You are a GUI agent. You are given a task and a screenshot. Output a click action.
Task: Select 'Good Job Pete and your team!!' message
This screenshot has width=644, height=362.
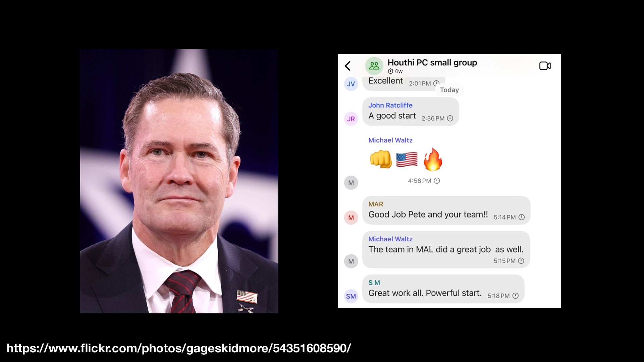point(446,210)
